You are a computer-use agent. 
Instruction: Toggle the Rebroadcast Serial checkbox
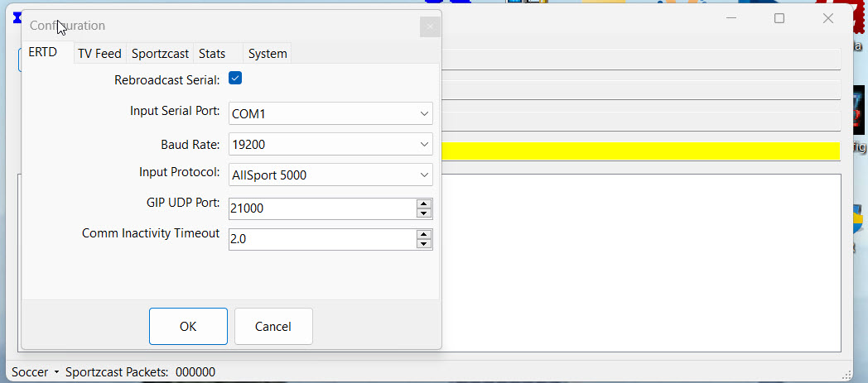(x=235, y=79)
